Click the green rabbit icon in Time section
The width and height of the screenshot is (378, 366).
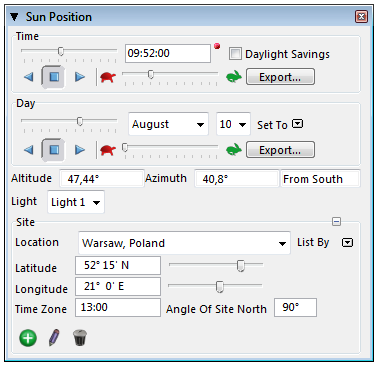[234, 77]
